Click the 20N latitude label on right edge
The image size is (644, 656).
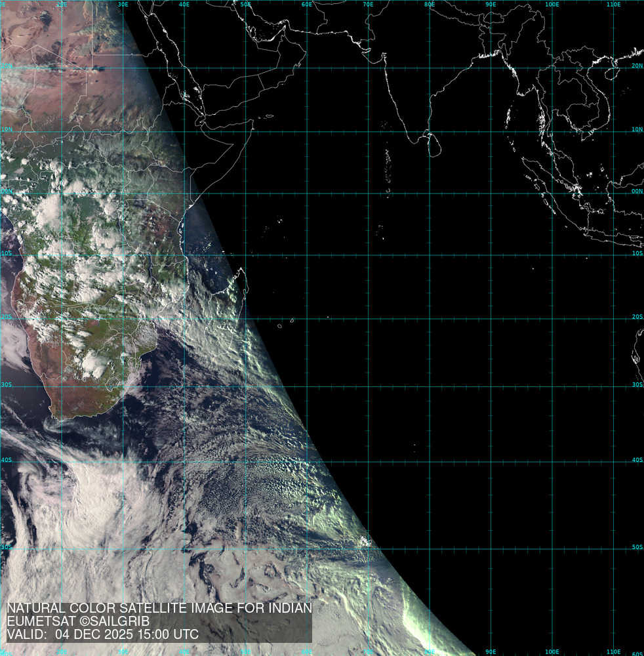[637, 66]
